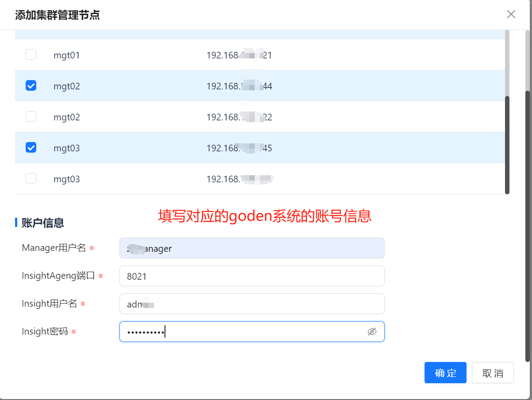Screen dimensions: 532x400
Task: Toggle password visibility eye icon
Action: 372,332
